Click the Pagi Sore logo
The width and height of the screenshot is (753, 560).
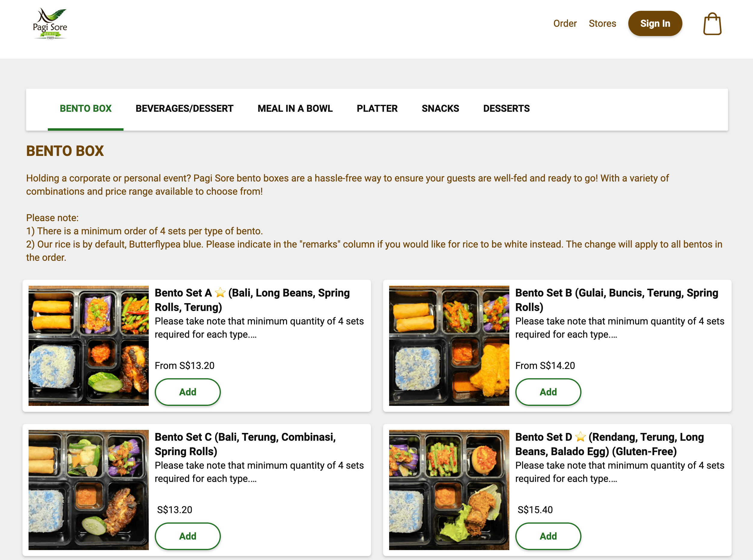click(50, 24)
